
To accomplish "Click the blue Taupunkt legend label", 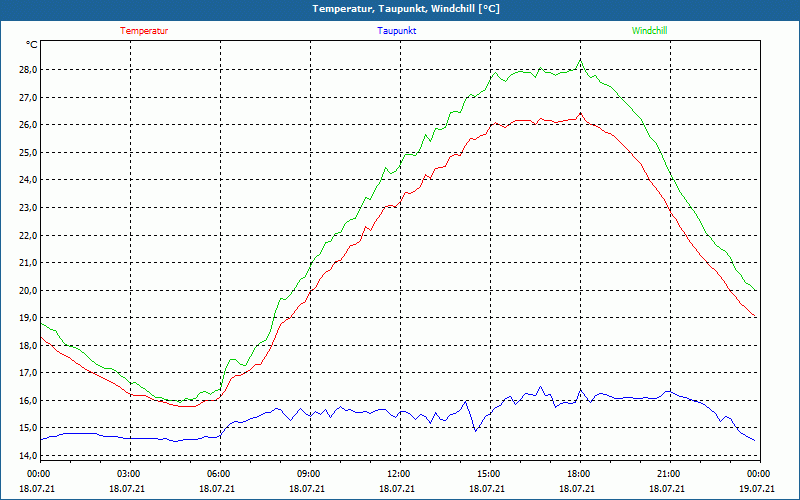I will (x=396, y=31).
